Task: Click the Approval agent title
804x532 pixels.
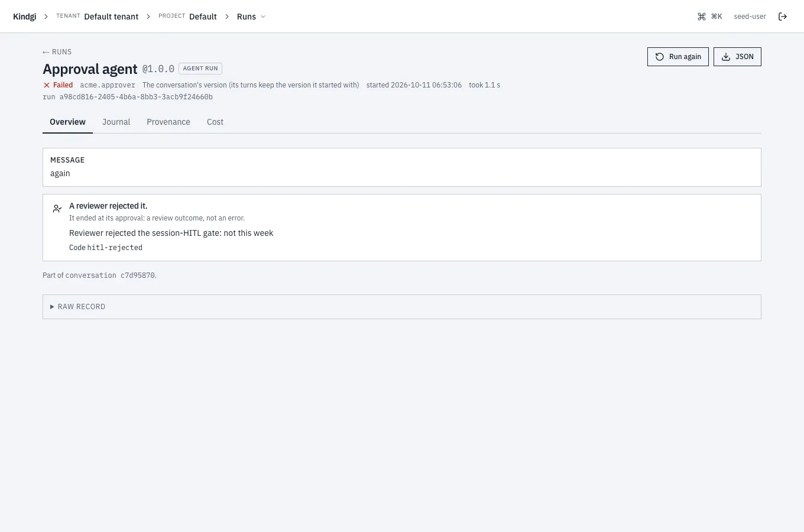Action: [90, 69]
